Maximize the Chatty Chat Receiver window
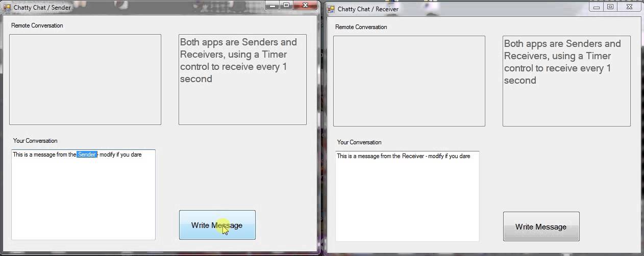 pos(610,7)
